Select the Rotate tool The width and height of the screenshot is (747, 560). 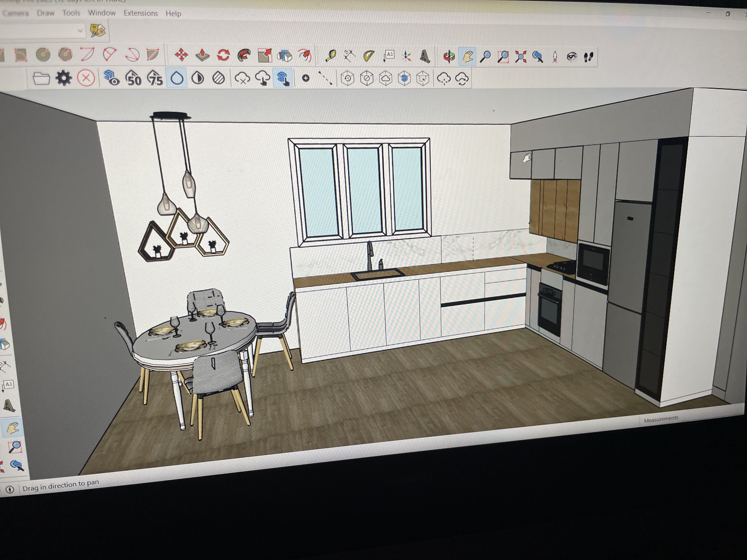pos(223,55)
